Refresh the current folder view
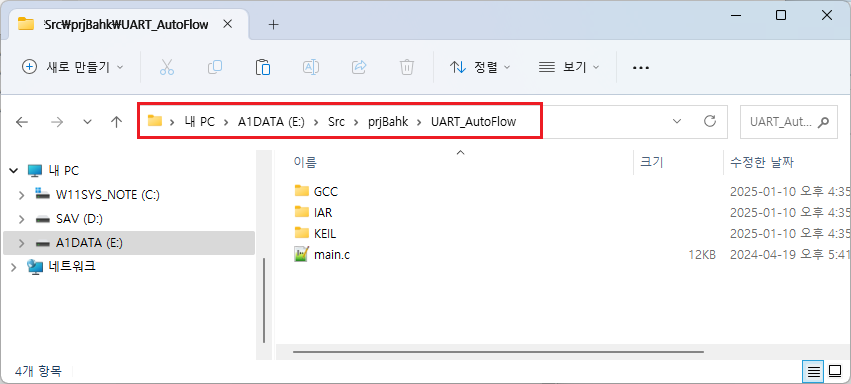851x384 pixels. coord(709,121)
